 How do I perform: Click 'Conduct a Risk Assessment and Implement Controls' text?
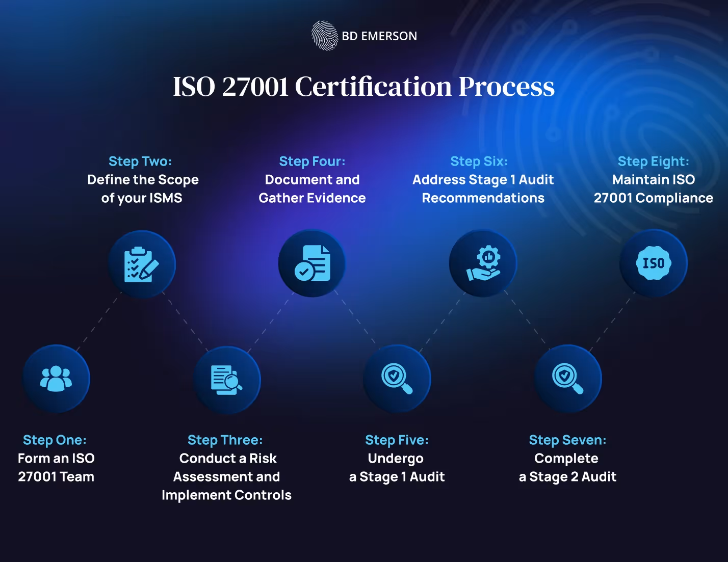click(x=226, y=476)
